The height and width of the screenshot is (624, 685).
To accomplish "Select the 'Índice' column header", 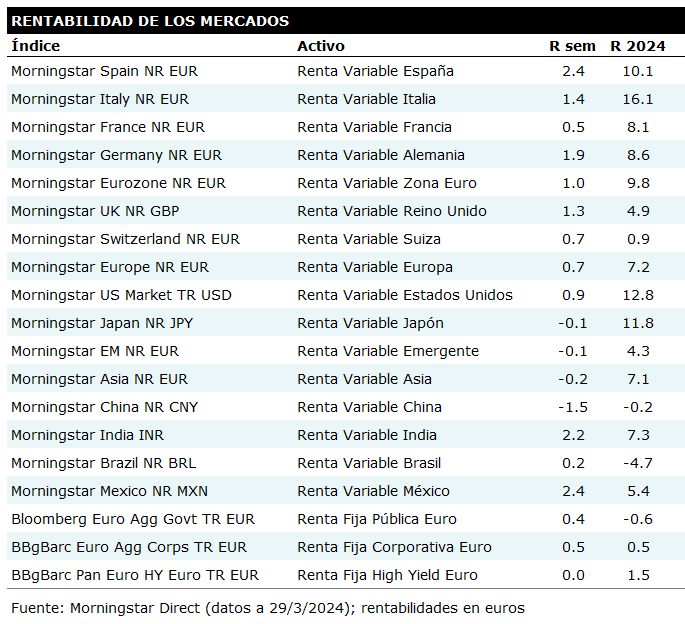I will click(36, 46).
